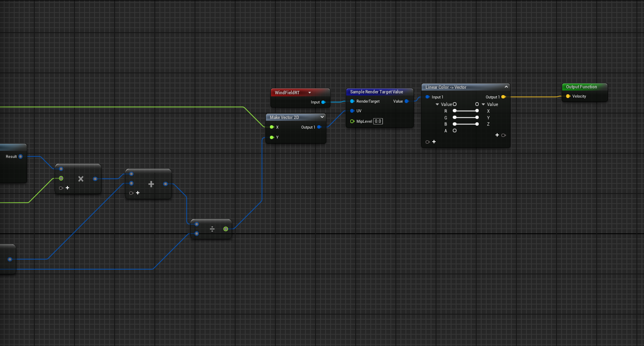Screen dimensions: 644x346
Task: Click the B to Z connection bar
Action: [x=465, y=124]
